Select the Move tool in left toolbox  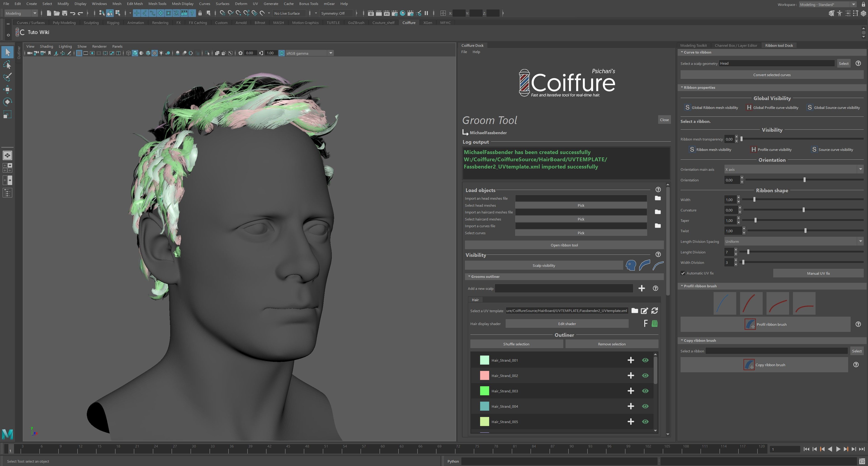coord(7,89)
